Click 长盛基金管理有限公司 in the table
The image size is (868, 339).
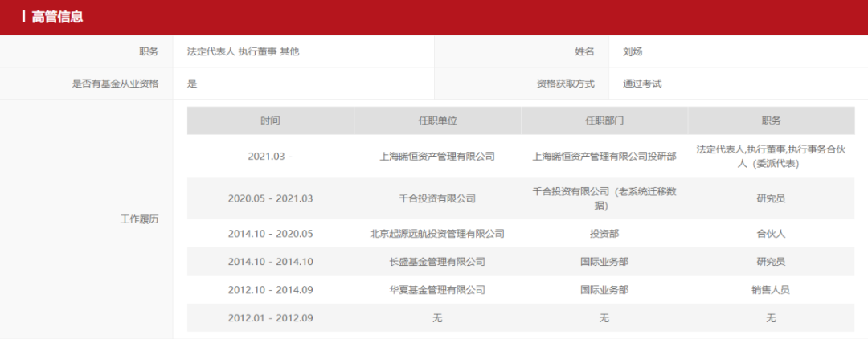(437, 262)
